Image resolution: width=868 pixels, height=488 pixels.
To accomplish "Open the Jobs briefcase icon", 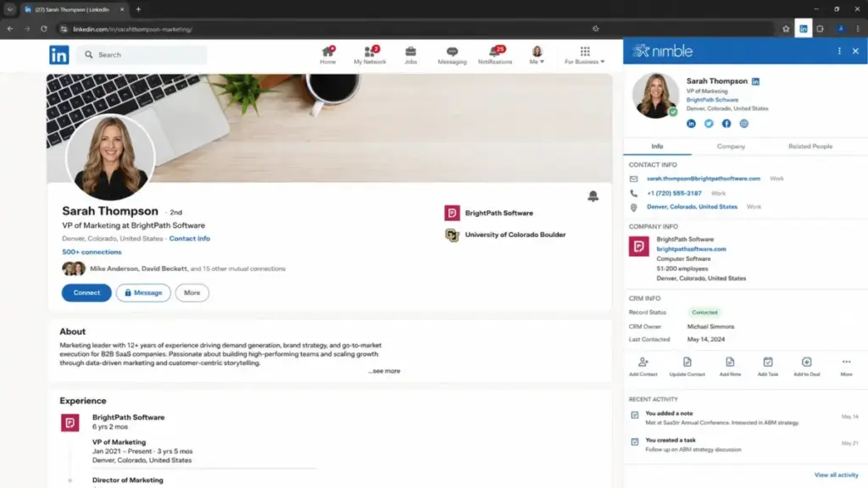I will point(411,55).
